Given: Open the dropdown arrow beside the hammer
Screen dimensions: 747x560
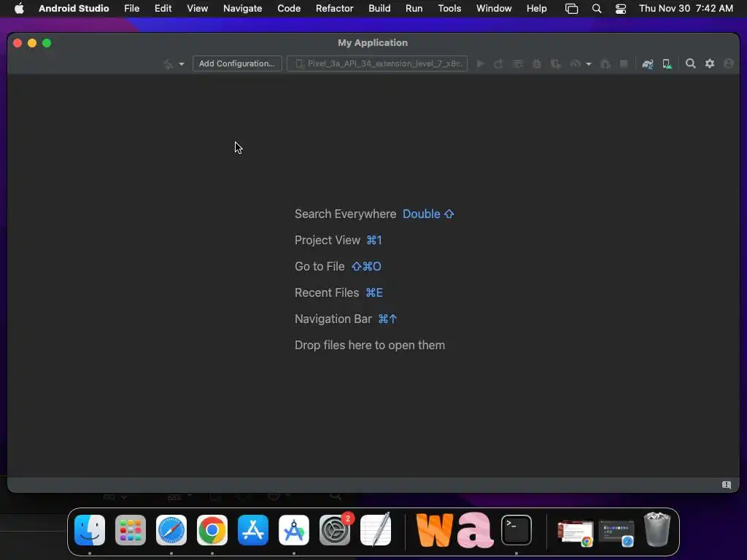Looking at the screenshot, I should [x=182, y=64].
